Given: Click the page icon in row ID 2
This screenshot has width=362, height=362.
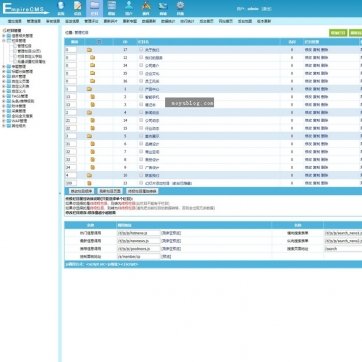Looking at the screenshot, I should click(93, 97).
